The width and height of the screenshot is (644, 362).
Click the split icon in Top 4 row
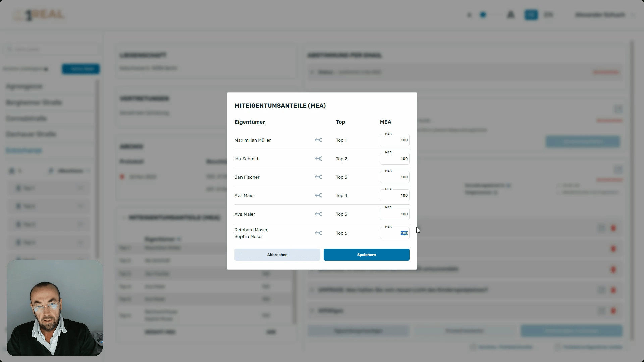(318, 195)
